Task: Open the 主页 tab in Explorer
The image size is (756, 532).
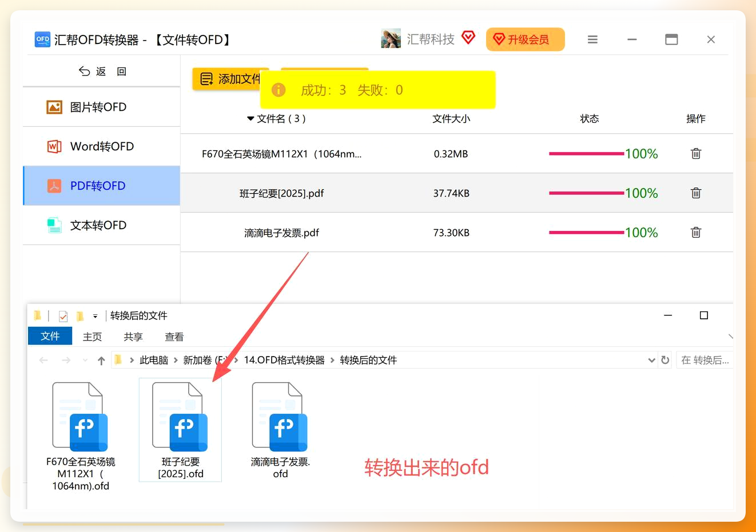Action: (x=92, y=337)
